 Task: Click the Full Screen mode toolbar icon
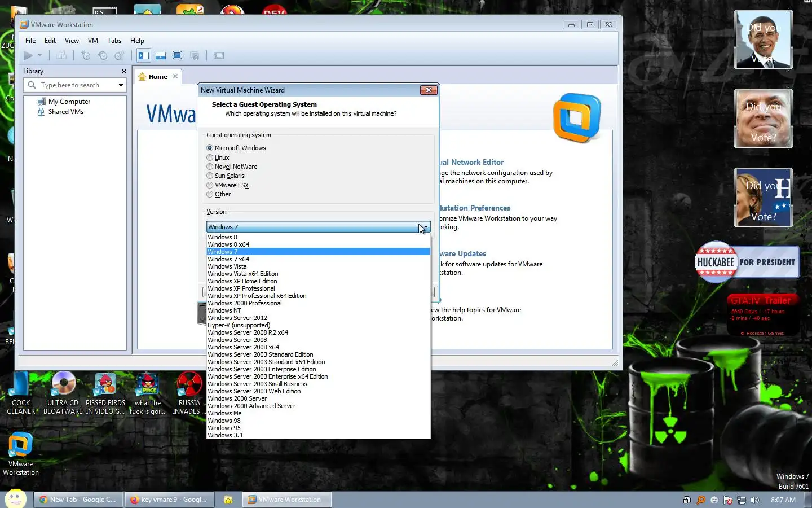pyautogui.click(x=177, y=55)
